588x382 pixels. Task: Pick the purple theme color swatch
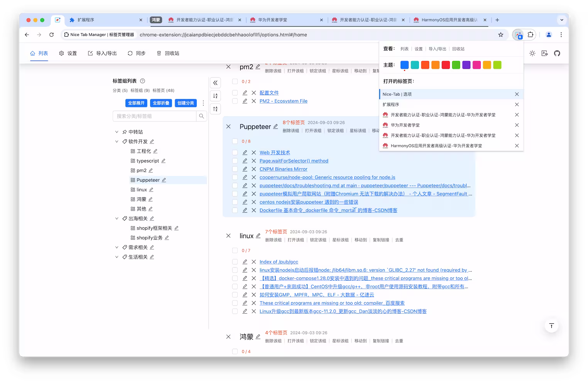pos(466,65)
